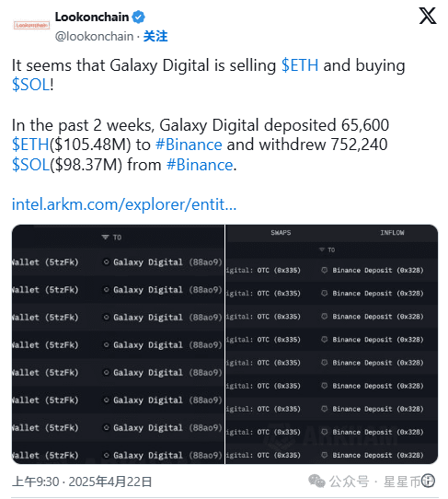This screenshot has width=448, height=499.
Task: Open the @lookonchain handle
Action: click(94, 36)
